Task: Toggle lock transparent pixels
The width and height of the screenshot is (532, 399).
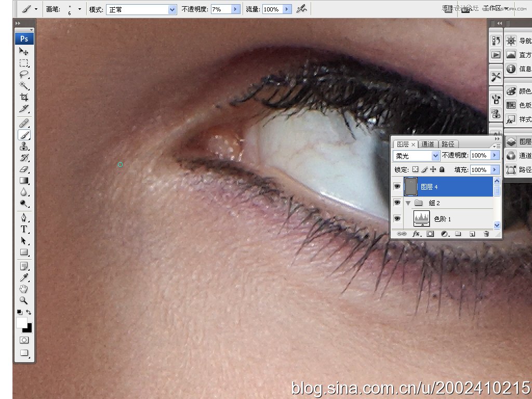Action: coord(415,169)
